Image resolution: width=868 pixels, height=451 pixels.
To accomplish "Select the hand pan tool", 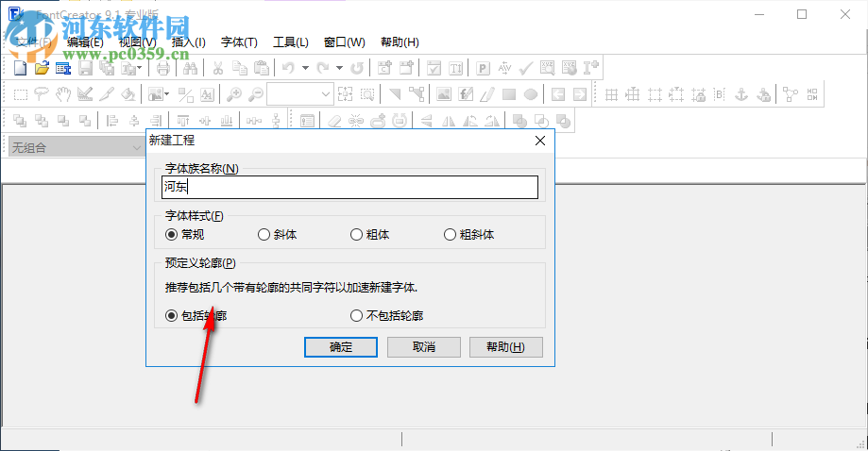I will (63, 94).
